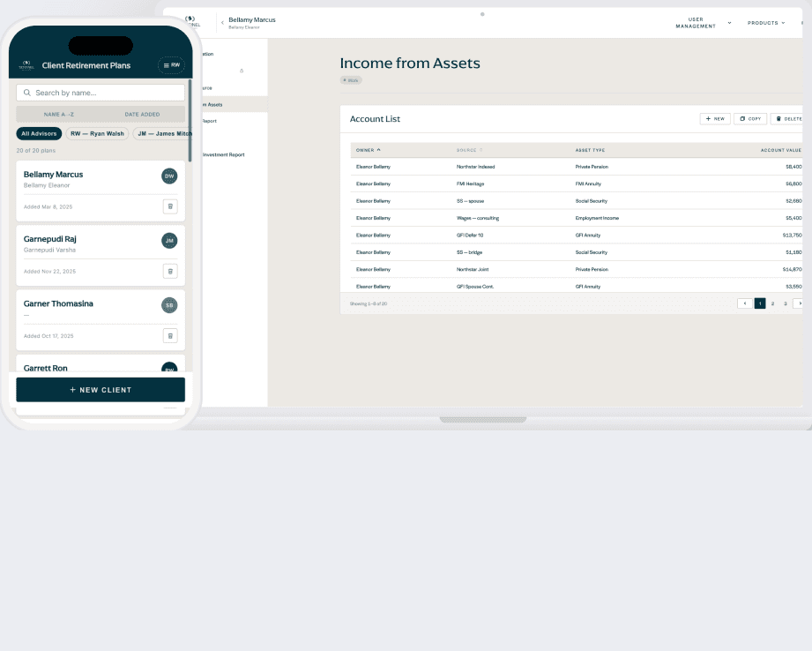Select the SS — spouse row

(577, 201)
